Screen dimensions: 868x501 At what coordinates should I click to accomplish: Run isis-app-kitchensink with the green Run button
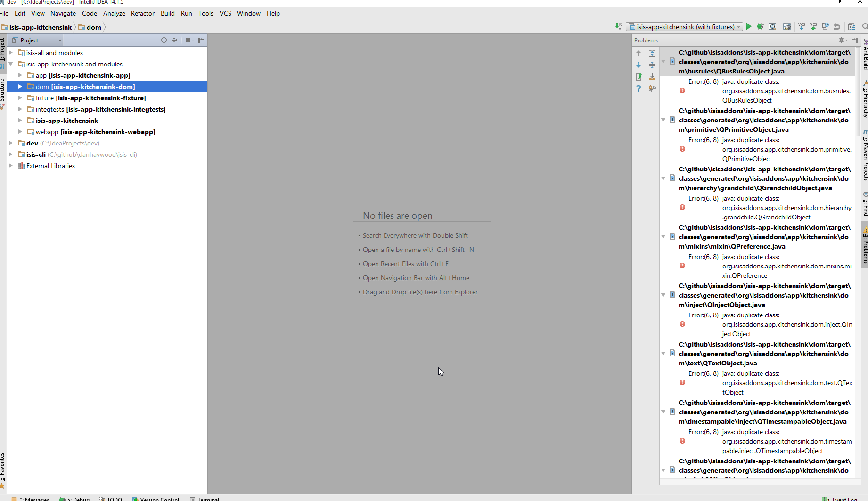[749, 27]
